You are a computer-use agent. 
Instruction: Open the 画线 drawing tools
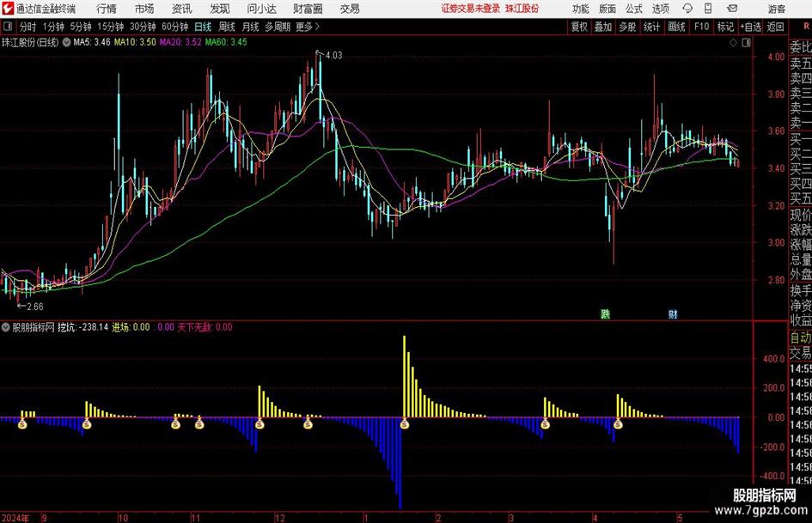point(676,27)
